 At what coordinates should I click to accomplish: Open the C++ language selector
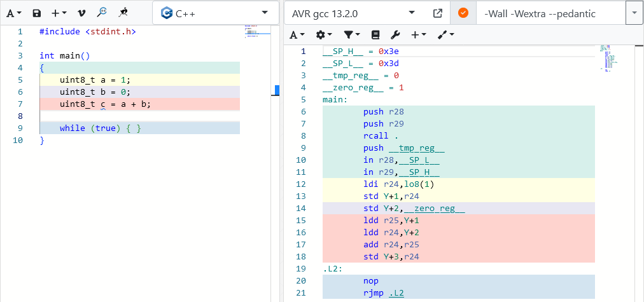coord(215,13)
